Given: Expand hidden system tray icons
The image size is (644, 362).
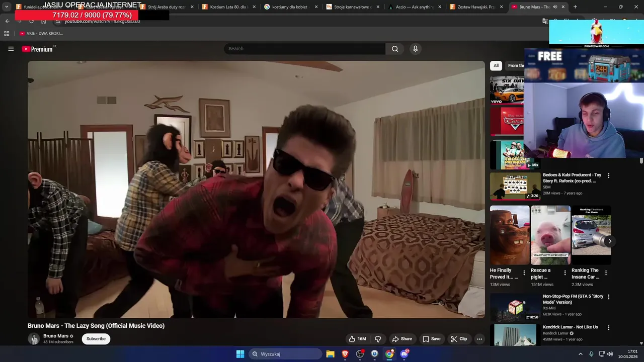Looking at the screenshot, I should (x=580, y=354).
